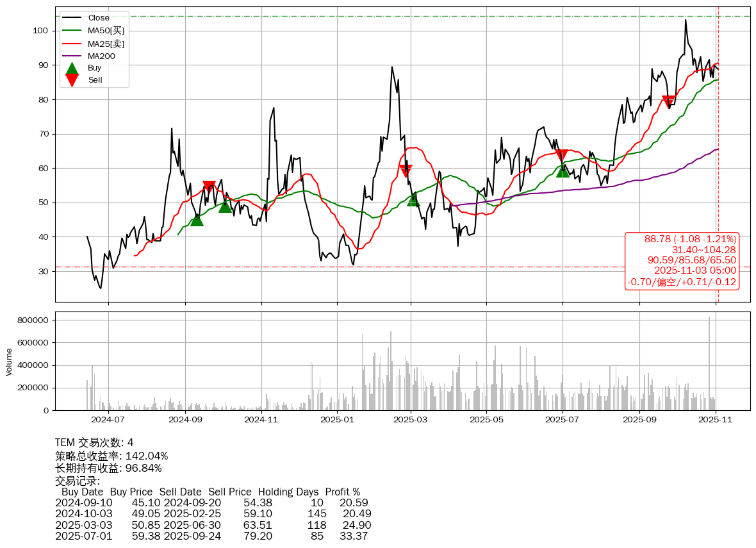Viewport: 756px width, 548px height.
Task: Select the trade row sold 2025-09-24
Action: tap(211, 536)
